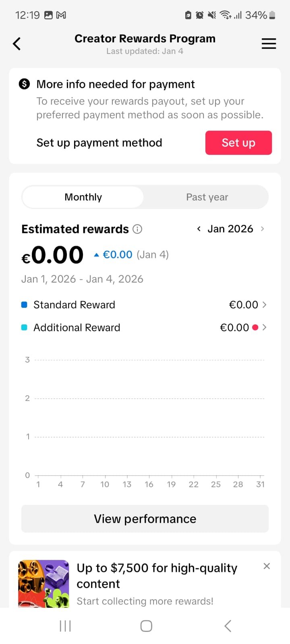Open the hamburger menu
The width and height of the screenshot is (290, 644).
[x=269, y=44]
